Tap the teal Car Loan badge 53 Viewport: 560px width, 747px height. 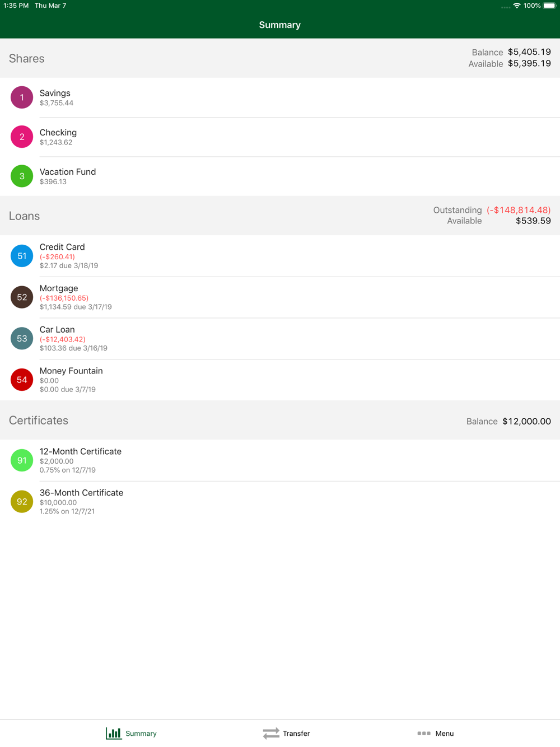coord(22,338)
